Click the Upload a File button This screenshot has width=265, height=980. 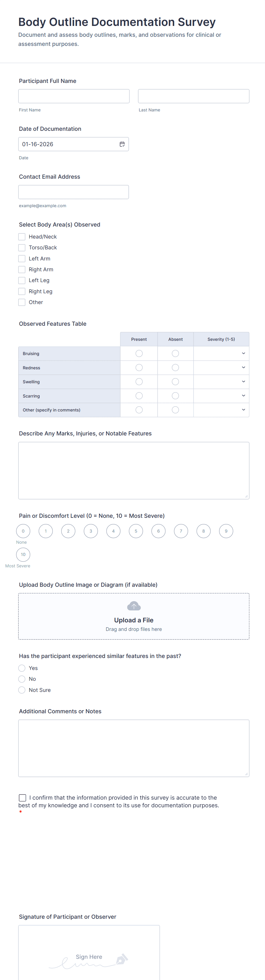coord(133,620)
